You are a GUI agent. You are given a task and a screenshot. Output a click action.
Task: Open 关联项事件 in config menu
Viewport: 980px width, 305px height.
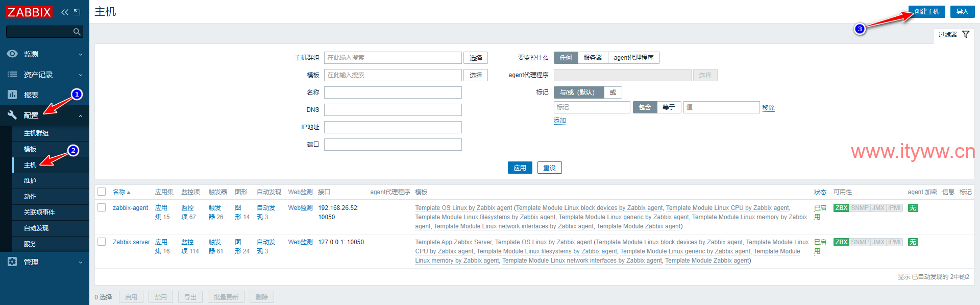(51, 213)
